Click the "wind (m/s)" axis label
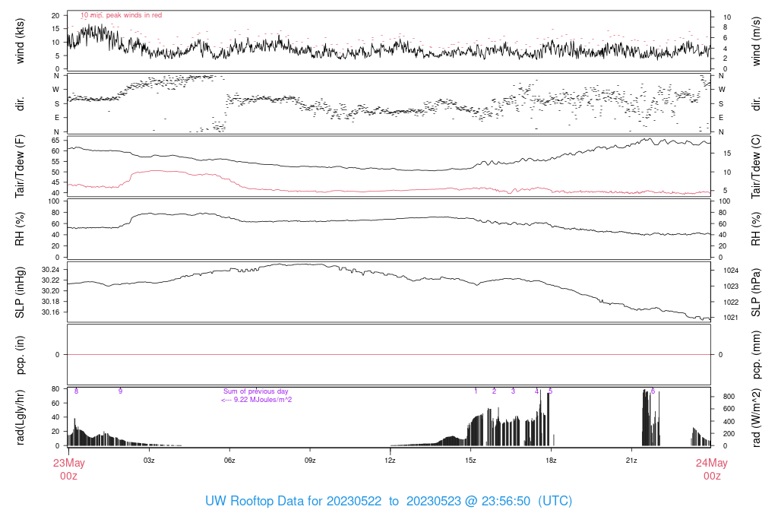 [756, 41]
